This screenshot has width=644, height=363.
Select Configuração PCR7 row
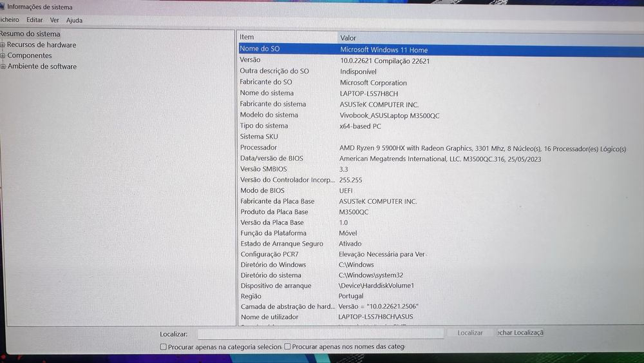(441, 254)
